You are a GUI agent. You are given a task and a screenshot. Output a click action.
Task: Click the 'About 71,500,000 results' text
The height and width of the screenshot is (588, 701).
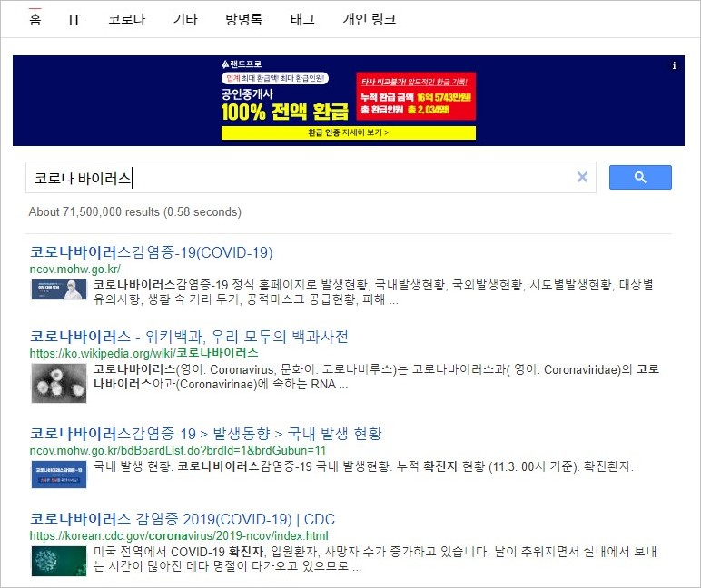[134, 211]
